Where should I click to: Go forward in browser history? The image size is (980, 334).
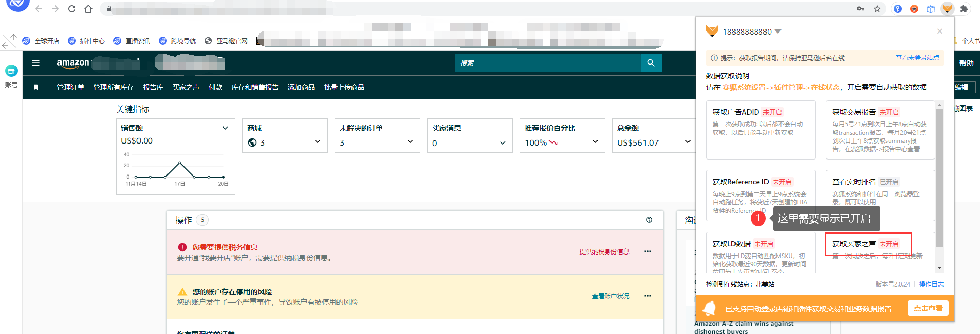(55, 9)
